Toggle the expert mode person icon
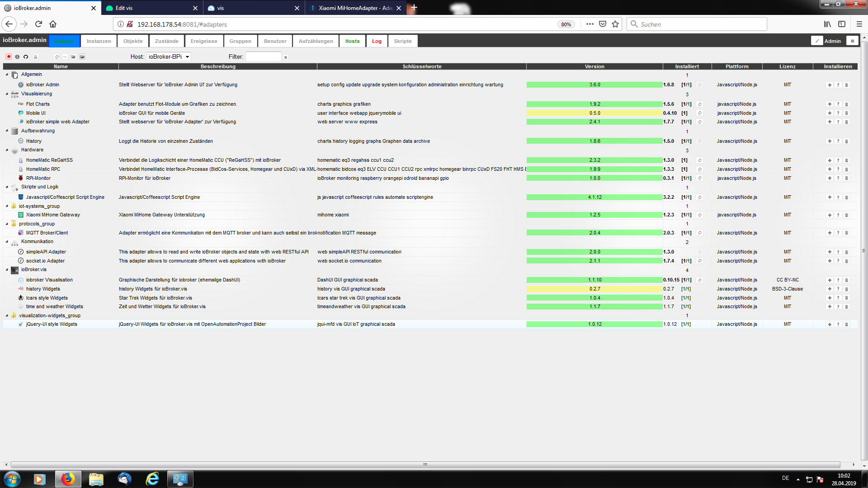Viewport: 868px width, 488px height. [x=36, y=57]
